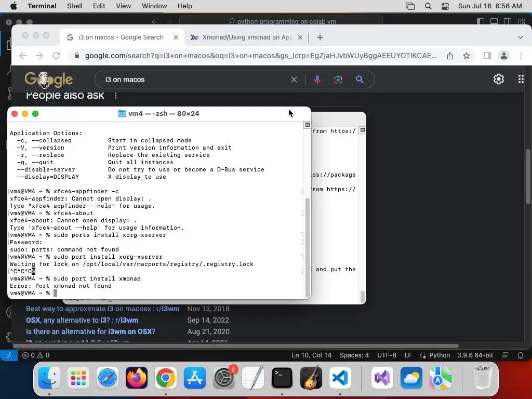
Task: Open the Chrome profile avatar
Action: pos(504,56)
